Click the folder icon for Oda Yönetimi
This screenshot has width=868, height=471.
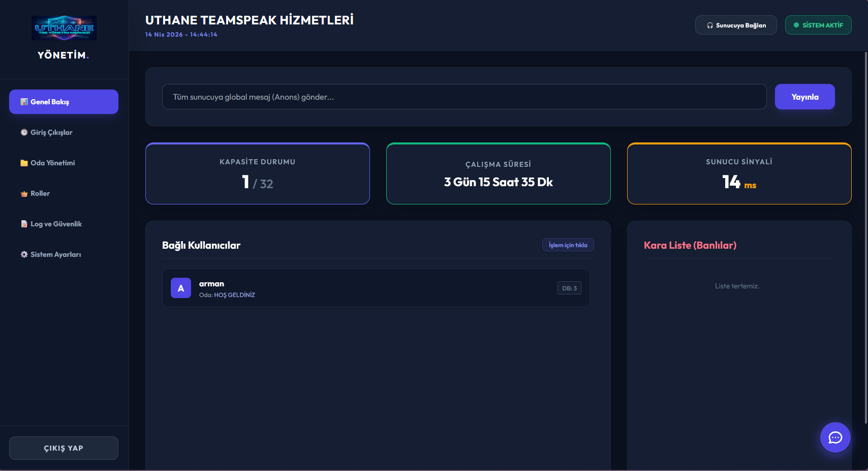pyautogui.click(x=24, y=163)
